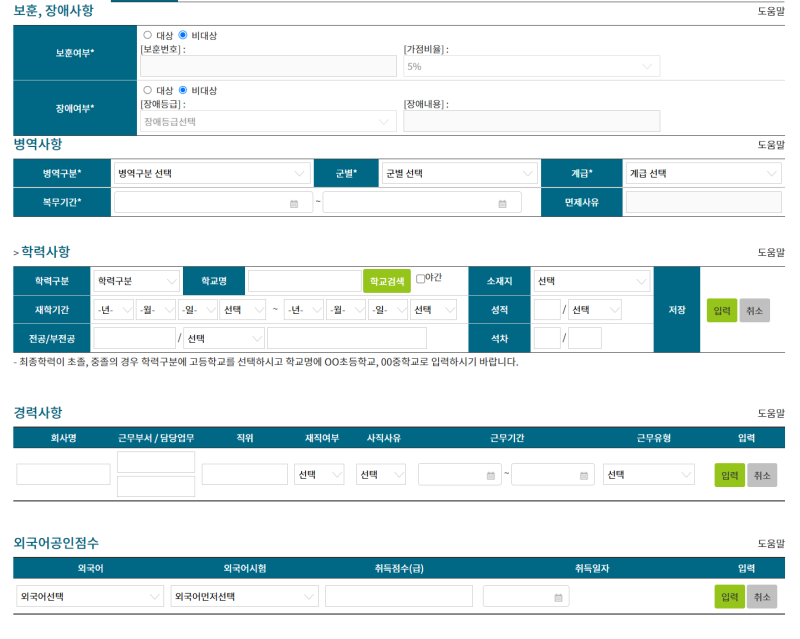Click the 회사명 input field

tap(63, 475)
